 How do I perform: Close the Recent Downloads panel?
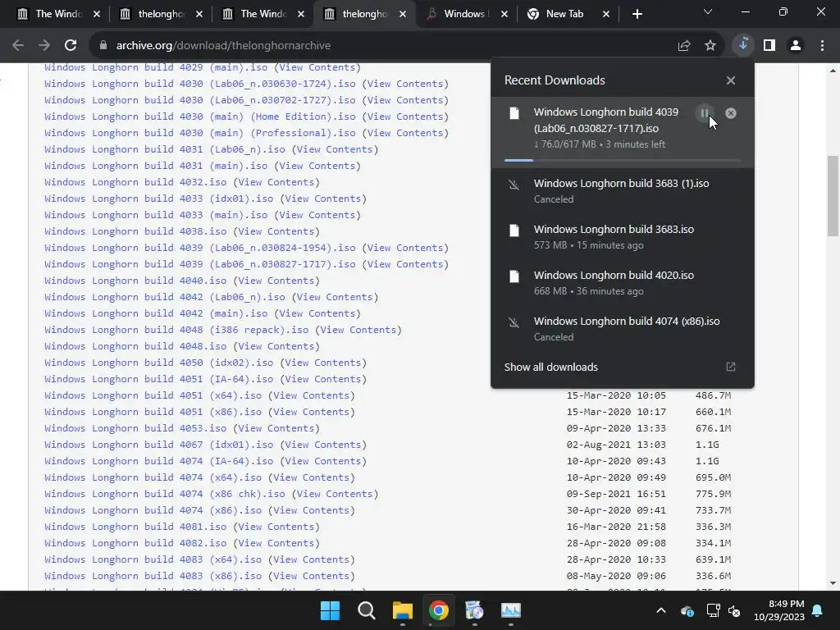[x=731, y=80]
